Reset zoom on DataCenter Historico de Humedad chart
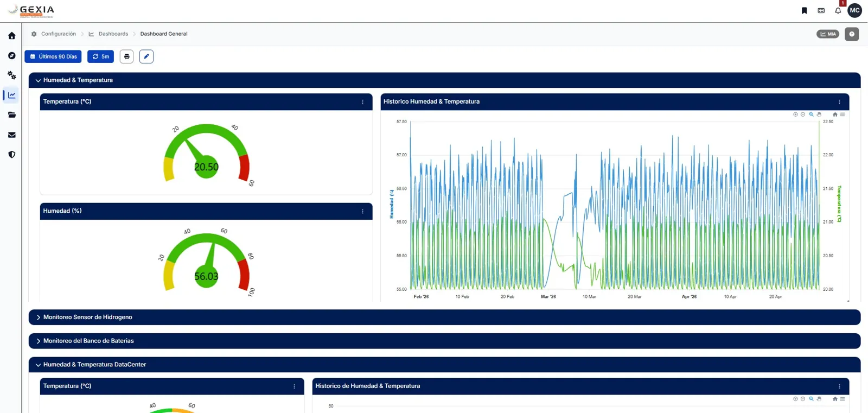 (835, 399)
